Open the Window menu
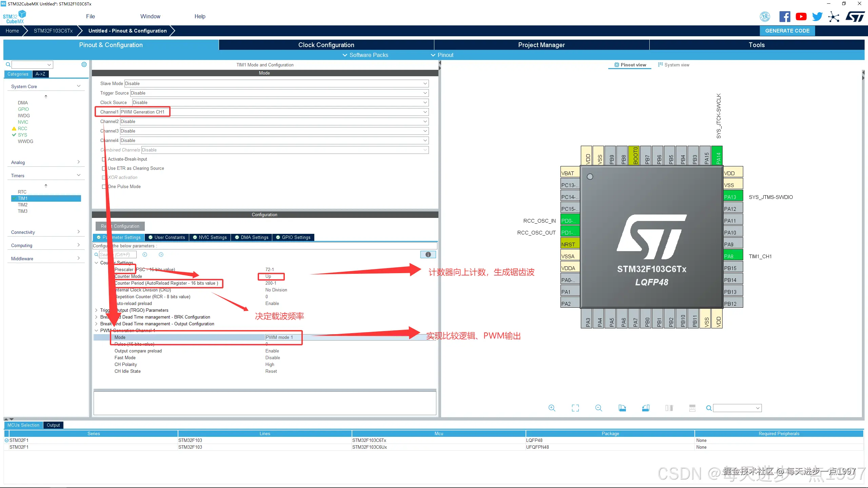The height and width of the screenshot is (488, 868). pos(150,16)
